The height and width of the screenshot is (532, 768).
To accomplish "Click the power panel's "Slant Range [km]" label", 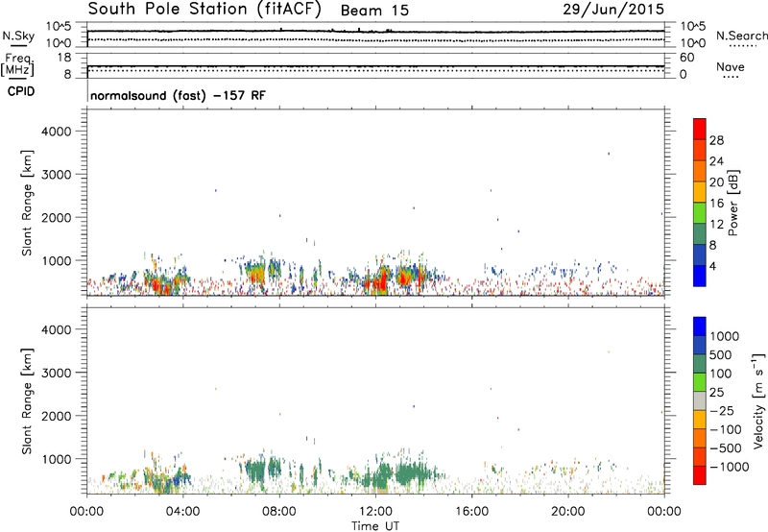I will click(27, 203).
